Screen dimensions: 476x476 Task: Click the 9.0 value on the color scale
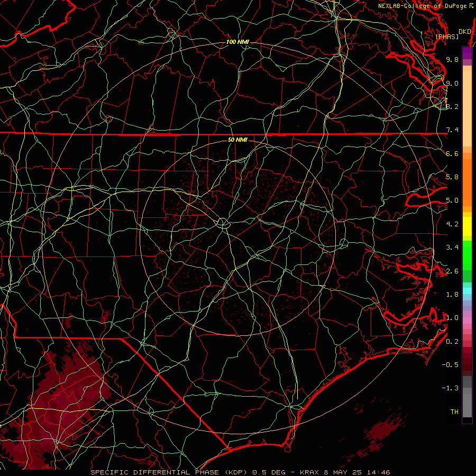452,83
